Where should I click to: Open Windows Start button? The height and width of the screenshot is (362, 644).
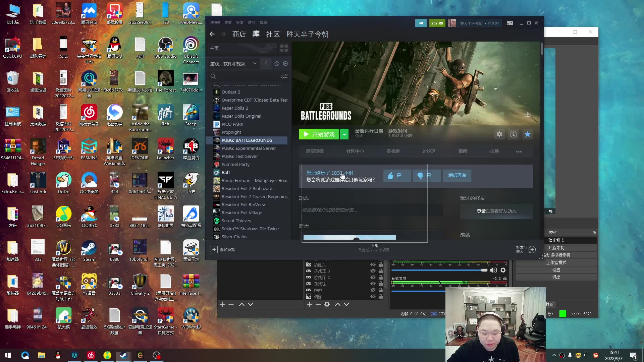(8, 355)
